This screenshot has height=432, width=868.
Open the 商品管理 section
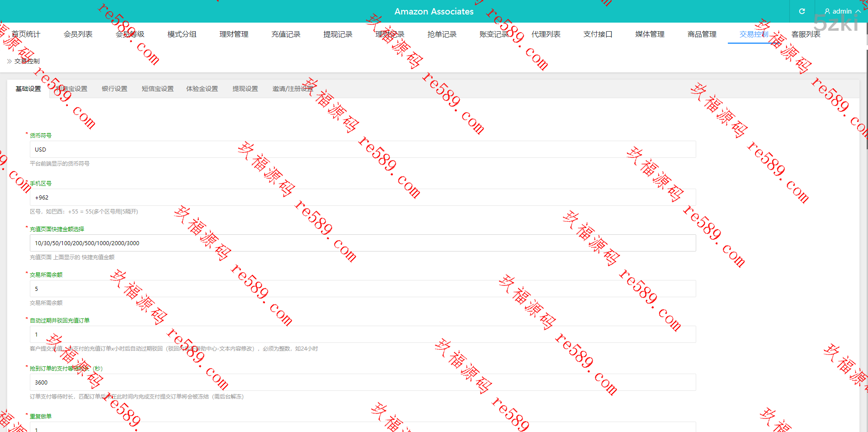(x=702, y=34)
